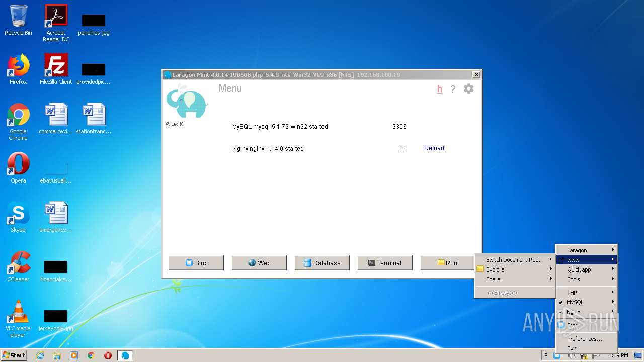Select the ebayusuall... desktop file
Image resolution: width=644 pixels, height=362 pixels.
56,172
